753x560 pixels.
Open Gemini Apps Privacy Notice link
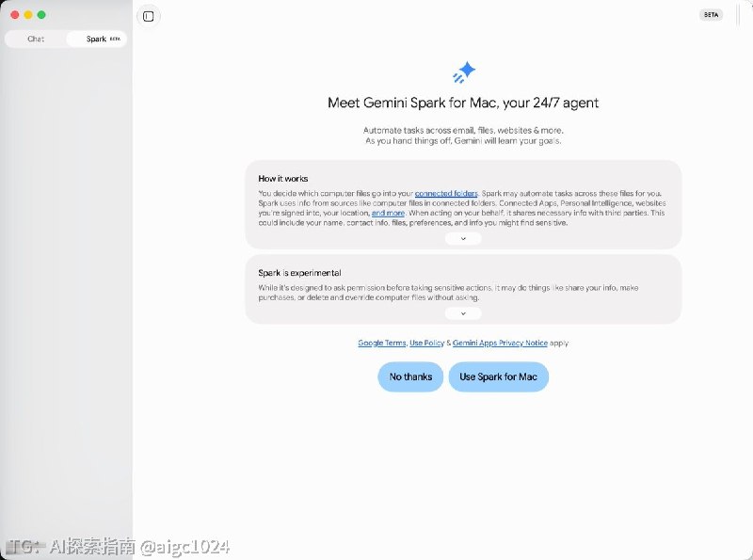coord(500,343)
